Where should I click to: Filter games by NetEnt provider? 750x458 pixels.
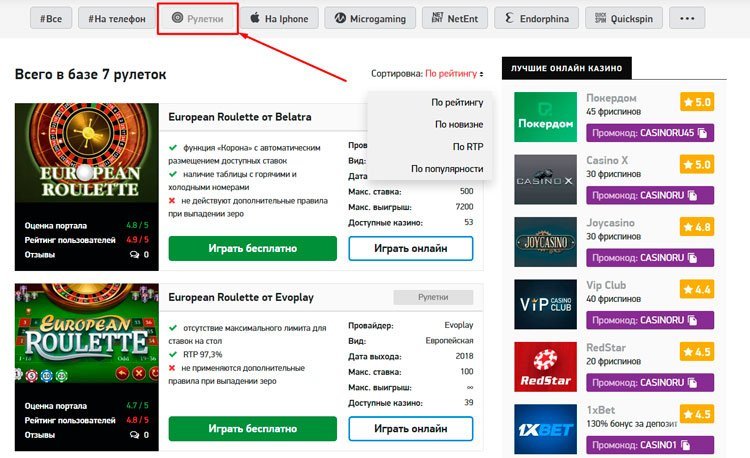455,19
